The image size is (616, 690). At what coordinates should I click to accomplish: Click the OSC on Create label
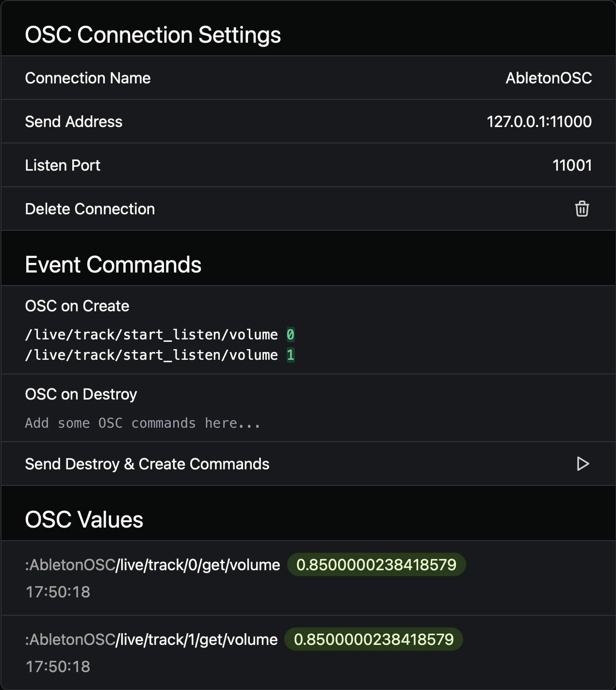point(77,306)
